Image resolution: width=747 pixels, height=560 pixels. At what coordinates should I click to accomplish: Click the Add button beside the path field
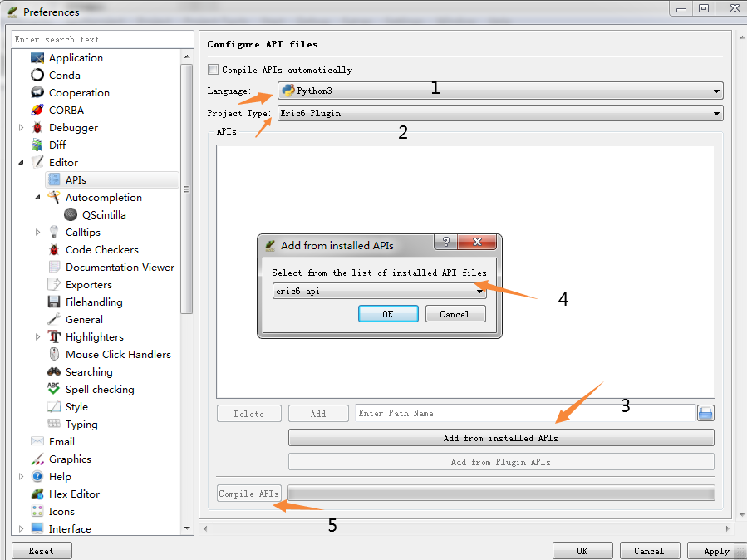318,413
